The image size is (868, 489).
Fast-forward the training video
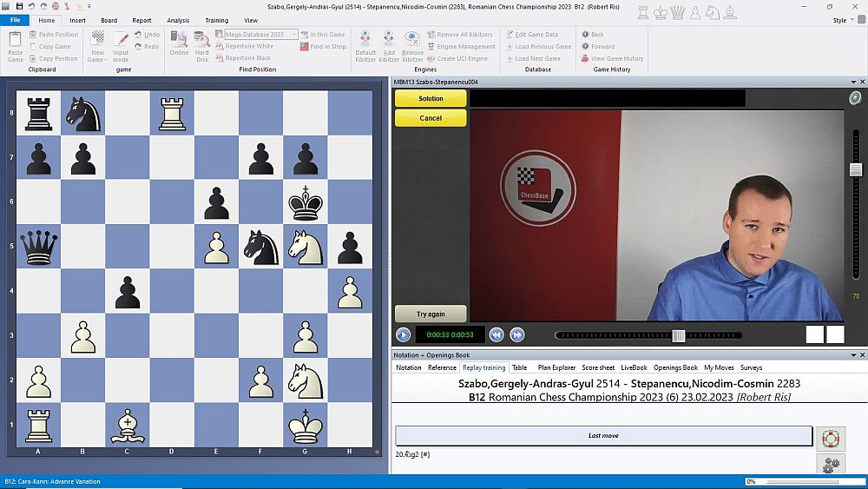click(x=517, y=334)
